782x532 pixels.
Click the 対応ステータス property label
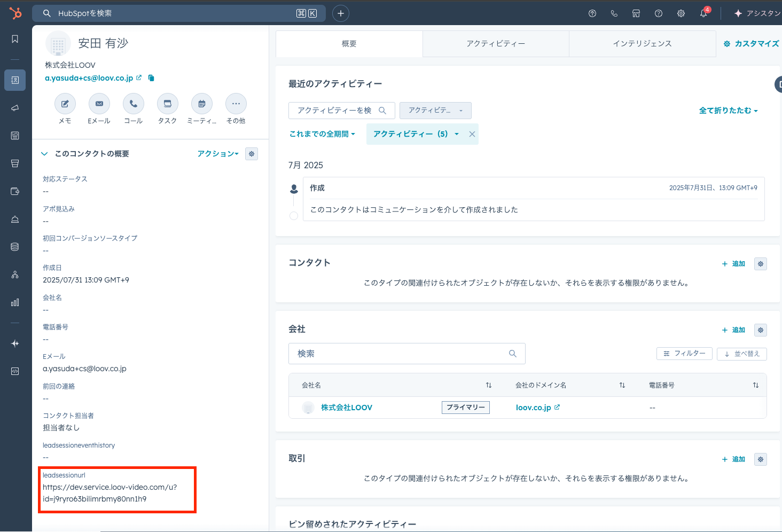65,179
